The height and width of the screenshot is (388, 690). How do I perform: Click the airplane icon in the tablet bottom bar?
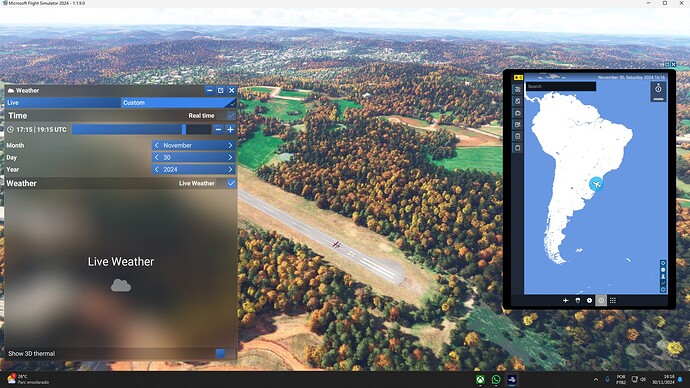pyautogui.click(x=566, y=300)
